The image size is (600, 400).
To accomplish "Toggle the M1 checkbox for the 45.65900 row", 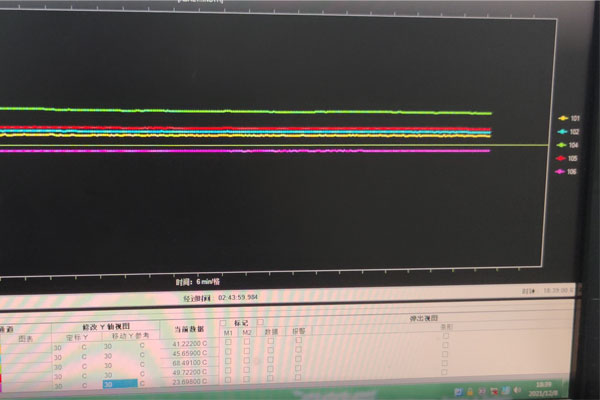I will (x=228, y=353).
